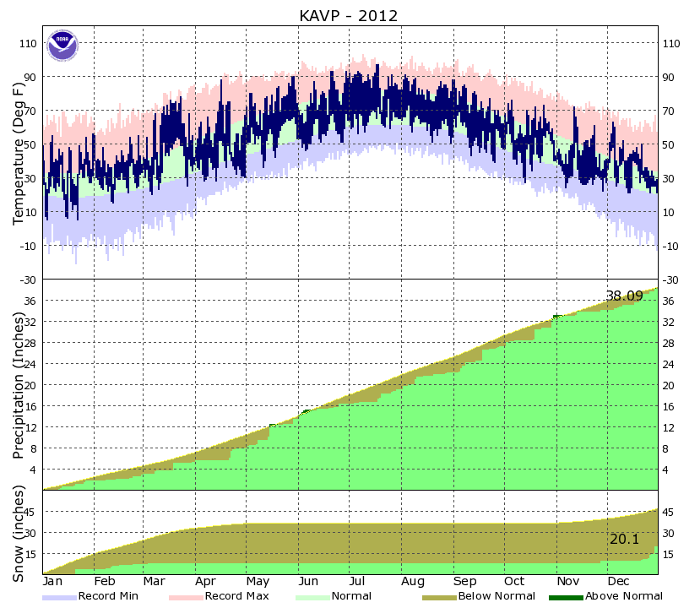
Task: Click the Record Max legend color swatch
Action: pos(186,597)
